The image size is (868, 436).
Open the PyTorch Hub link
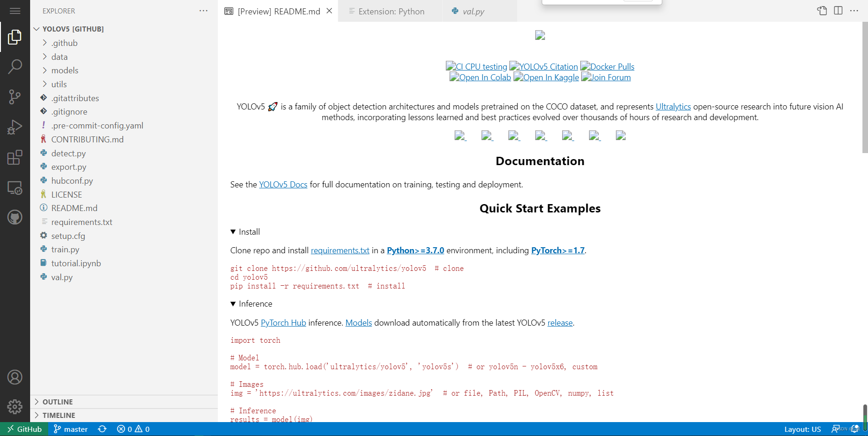coord(283,323)
